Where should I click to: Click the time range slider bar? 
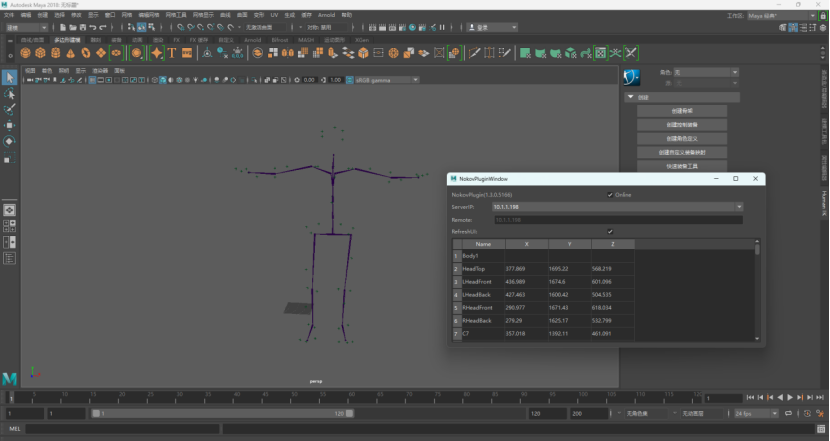[222, 413]
